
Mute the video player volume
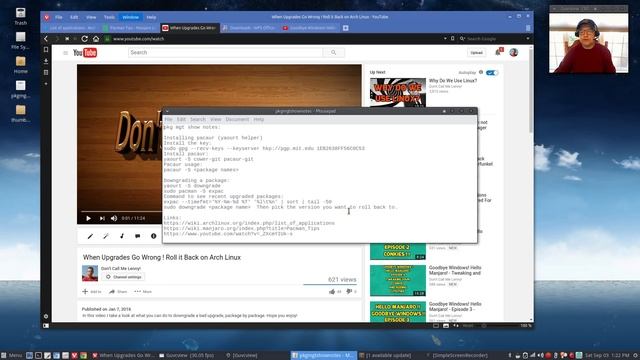pyautogui.click(x=114, y=218)
